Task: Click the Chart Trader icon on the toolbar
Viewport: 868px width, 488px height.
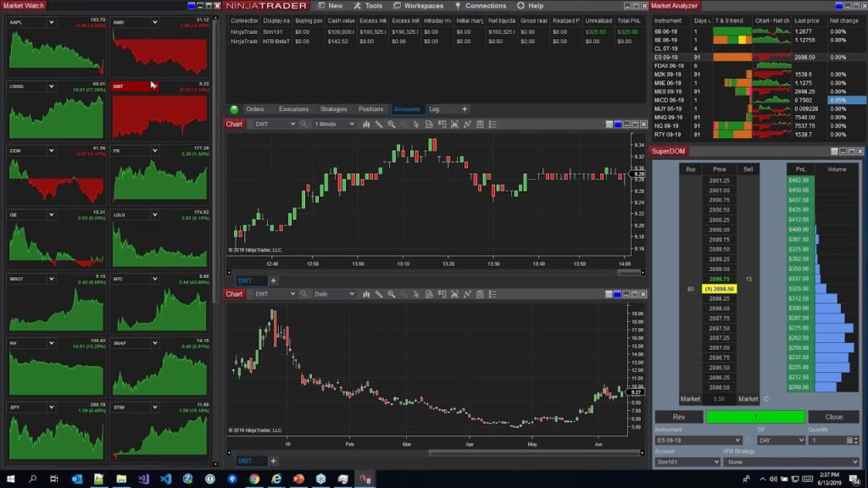Action: click(441, 124)
